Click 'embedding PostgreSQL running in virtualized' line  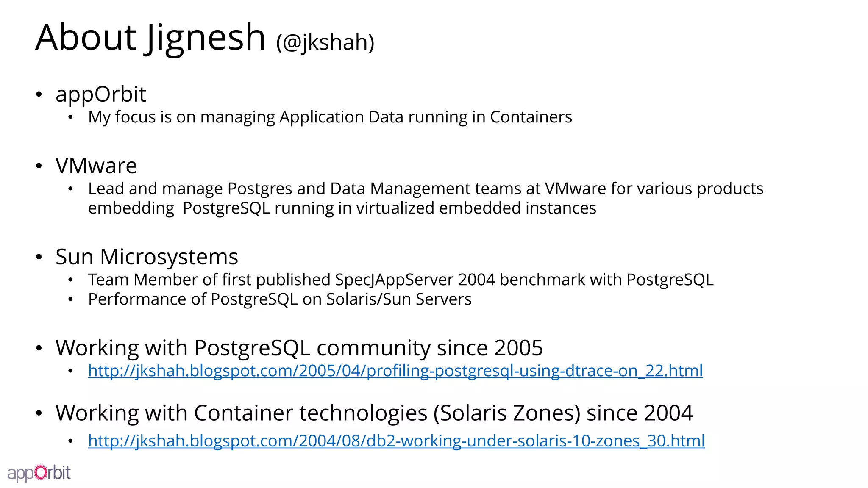pyautogui.click(x=342, y=208)
